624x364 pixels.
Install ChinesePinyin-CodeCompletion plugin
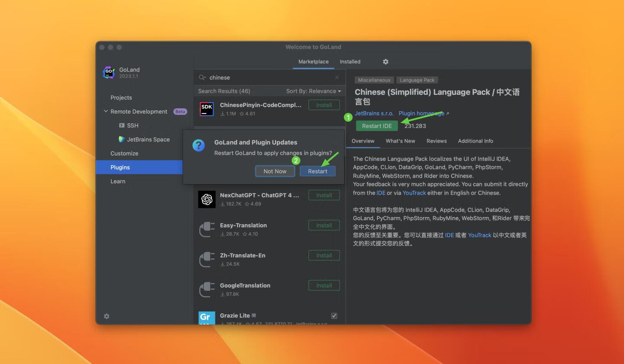324,105
